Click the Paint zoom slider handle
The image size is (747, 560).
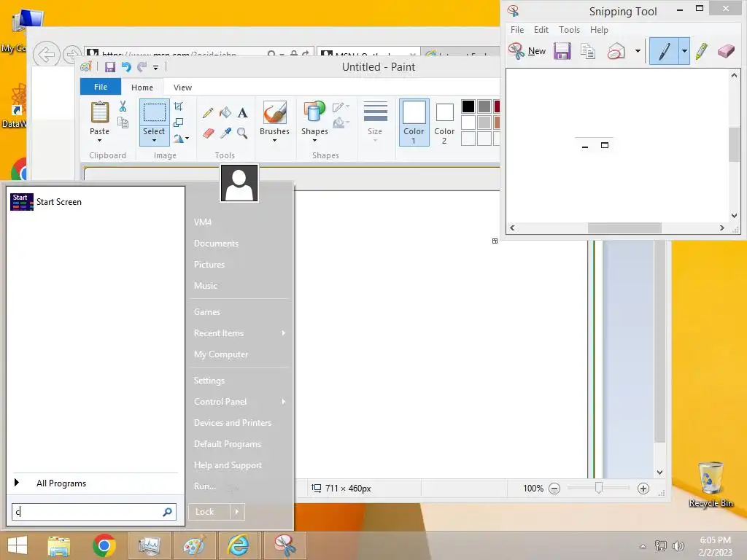[x=599, y=488]
